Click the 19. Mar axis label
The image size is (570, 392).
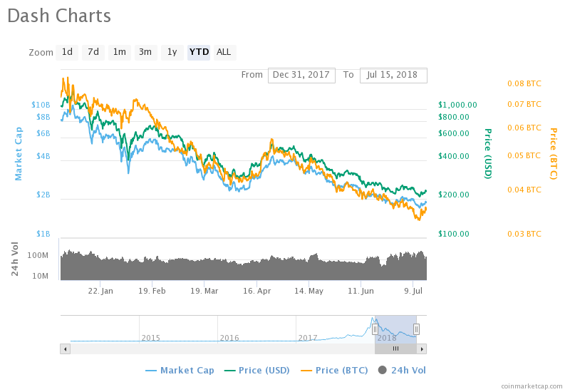[204, 292]
